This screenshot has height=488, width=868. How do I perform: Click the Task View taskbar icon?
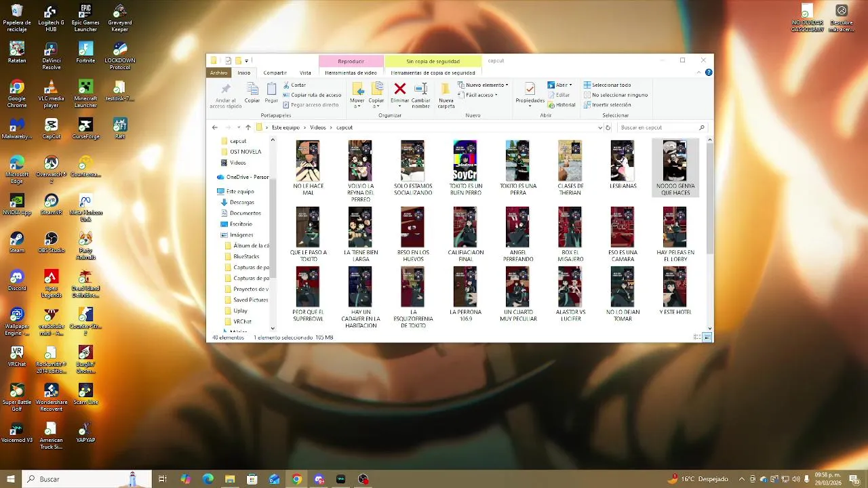coord(163,479)
